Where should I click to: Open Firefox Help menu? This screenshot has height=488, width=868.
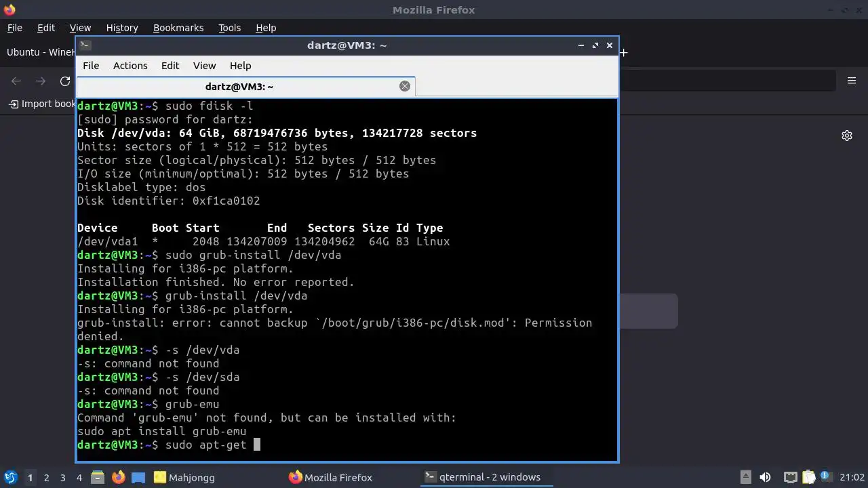click(266, 28)
